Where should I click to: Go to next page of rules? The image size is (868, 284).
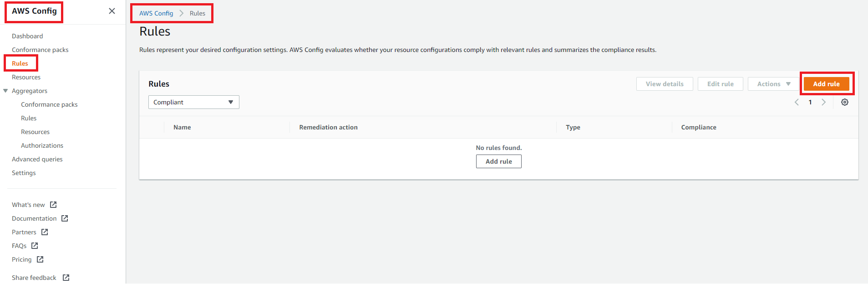[823, 102]
